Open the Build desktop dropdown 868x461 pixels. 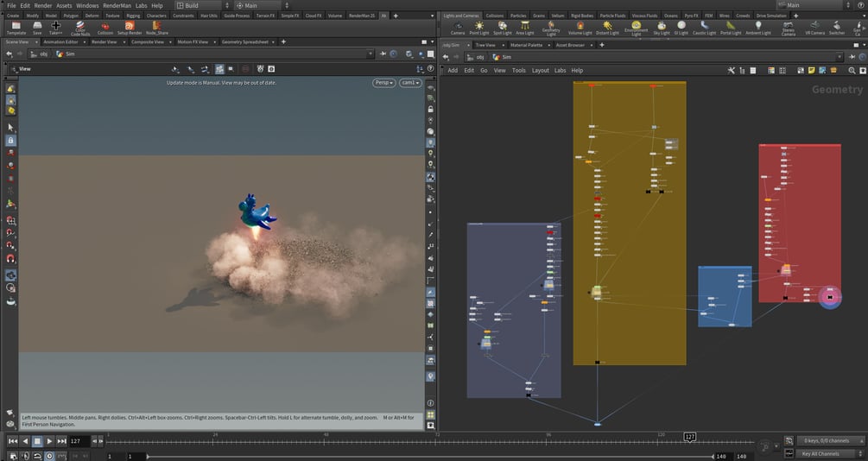tap(203, 5)
